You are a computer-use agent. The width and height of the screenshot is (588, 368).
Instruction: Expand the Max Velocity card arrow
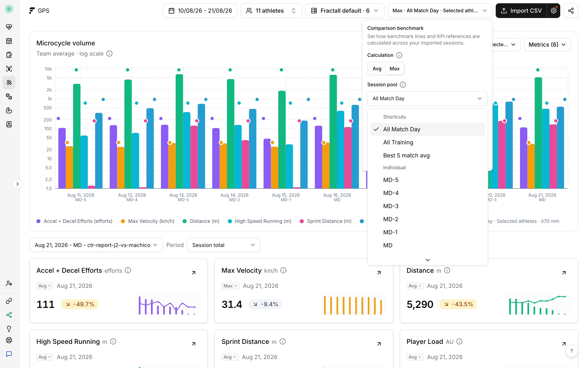point(379,273)
